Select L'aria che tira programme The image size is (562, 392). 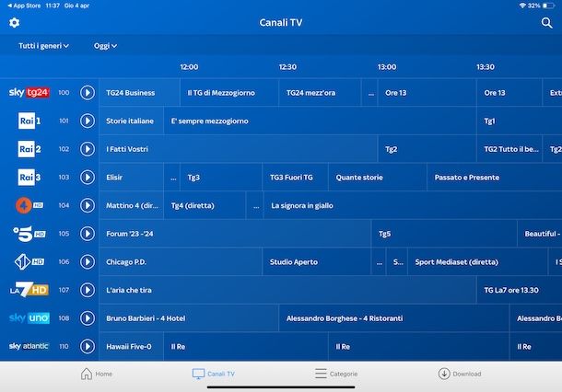pos(287,290)
